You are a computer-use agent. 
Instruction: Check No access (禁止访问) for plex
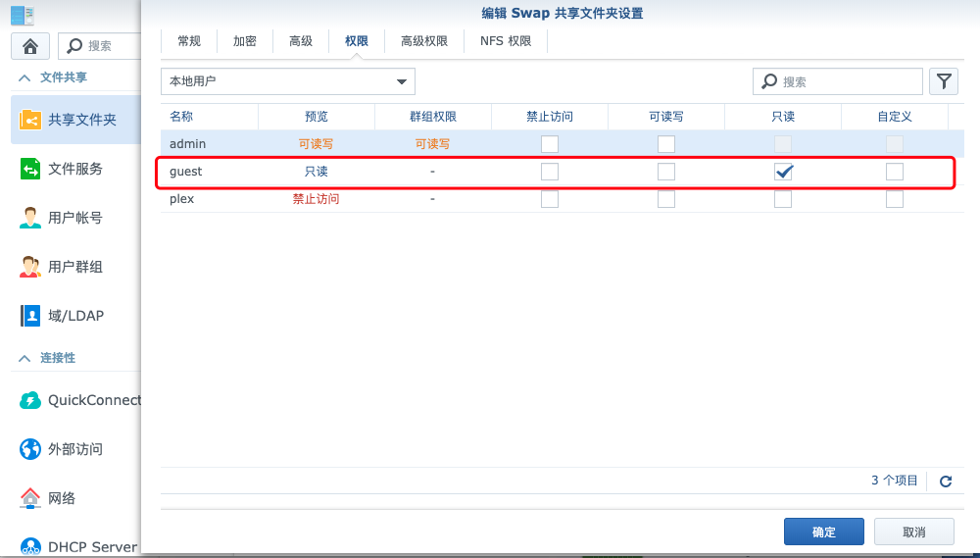[550, 199]
